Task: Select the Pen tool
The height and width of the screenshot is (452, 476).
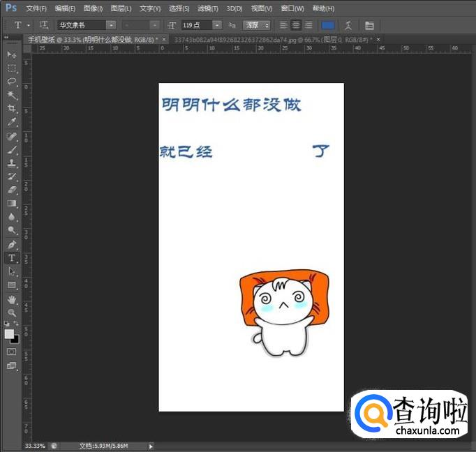Action: tap(12, 245)
